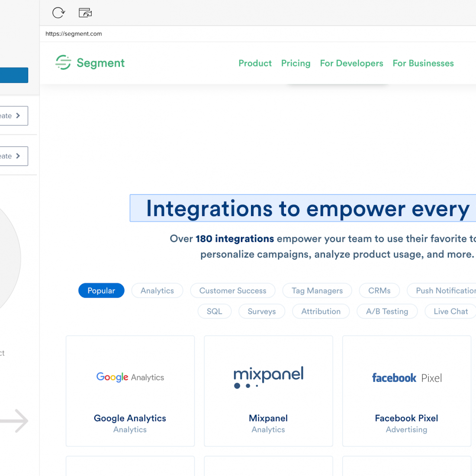Viewport: 476px width, 476px height.
Task: Select the Popular filter pill
Action: coord(101,290)
